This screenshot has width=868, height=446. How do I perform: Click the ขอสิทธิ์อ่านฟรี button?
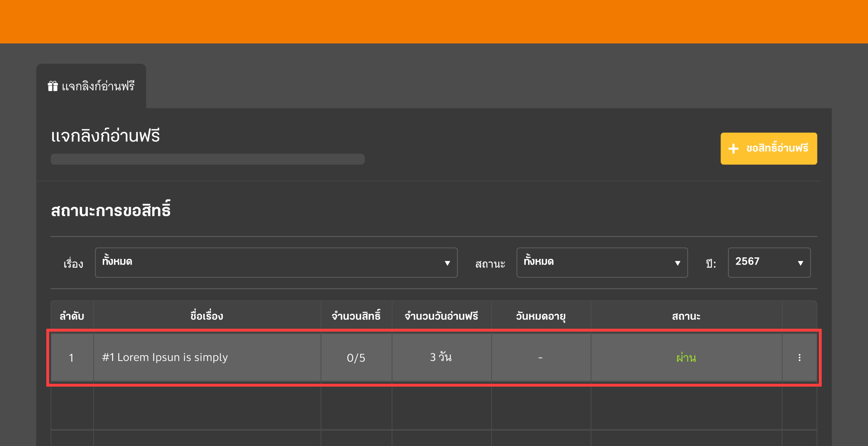click(769, 148)
